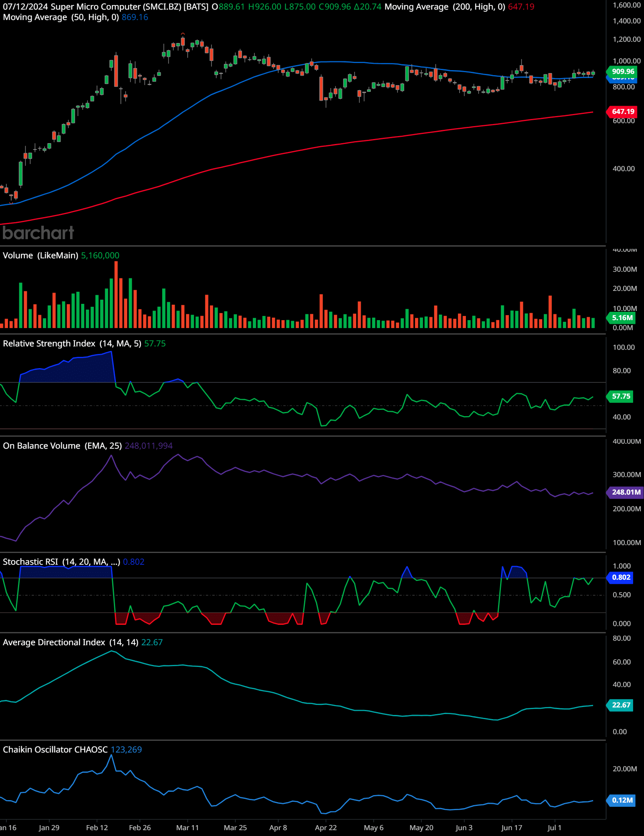Click the 5.16M volume axis tag
This screenshot has height=836, width=644.
click(x=621, y=318)
